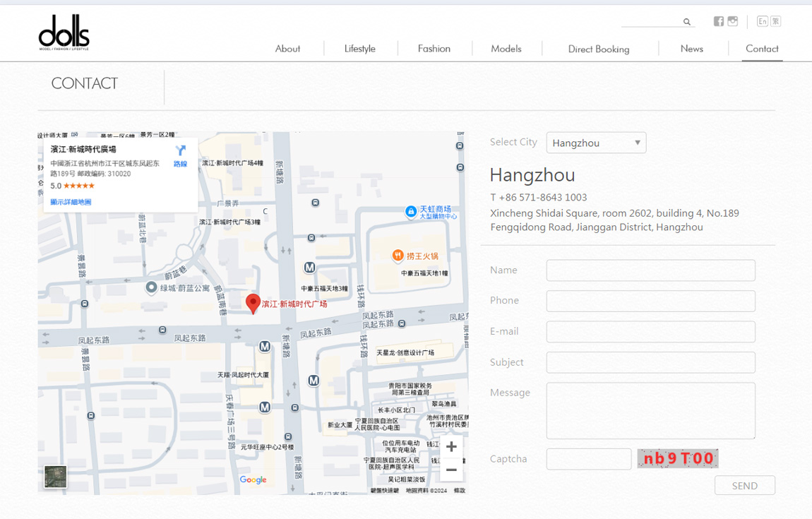Viewport: 812px width, 519px height.
Task: Switch language to Traditional Chinese
Action: click(775, 21)
